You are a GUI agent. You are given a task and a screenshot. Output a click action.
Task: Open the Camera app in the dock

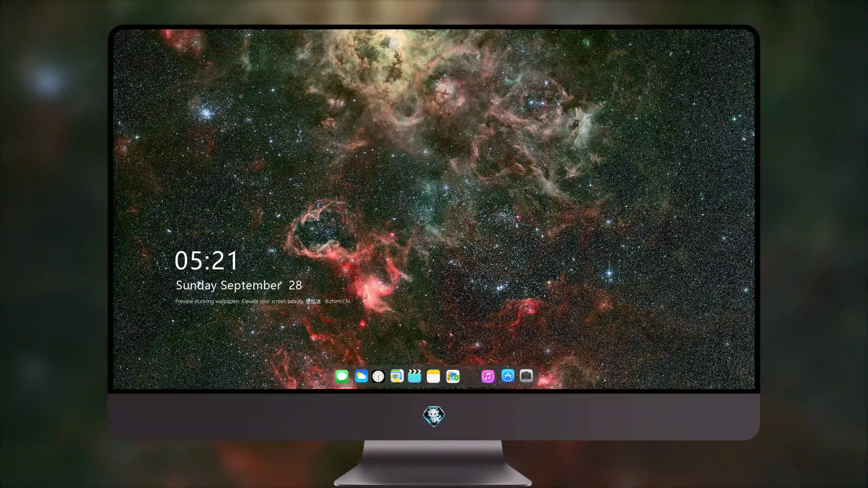pos(526,376)
